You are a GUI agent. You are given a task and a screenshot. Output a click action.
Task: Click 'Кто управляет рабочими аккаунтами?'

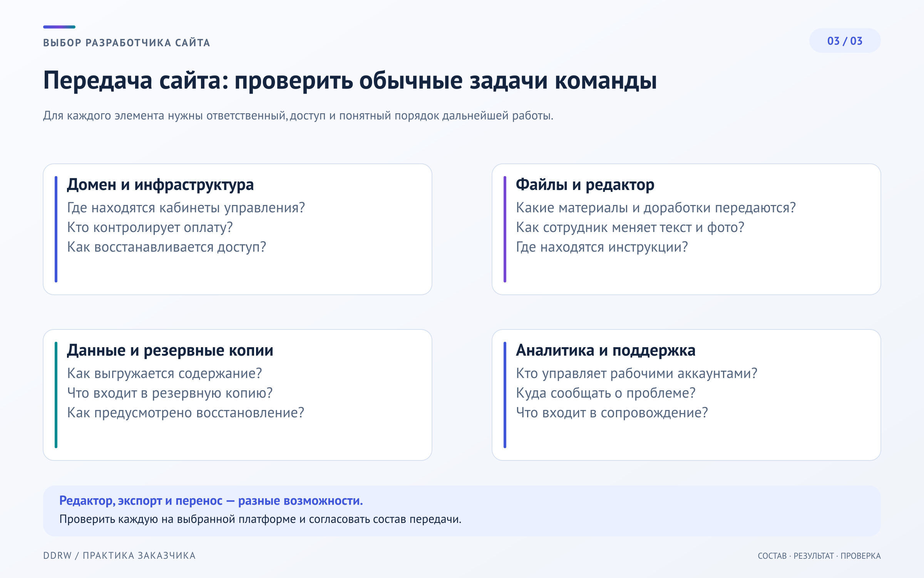[x=637, y=373]
